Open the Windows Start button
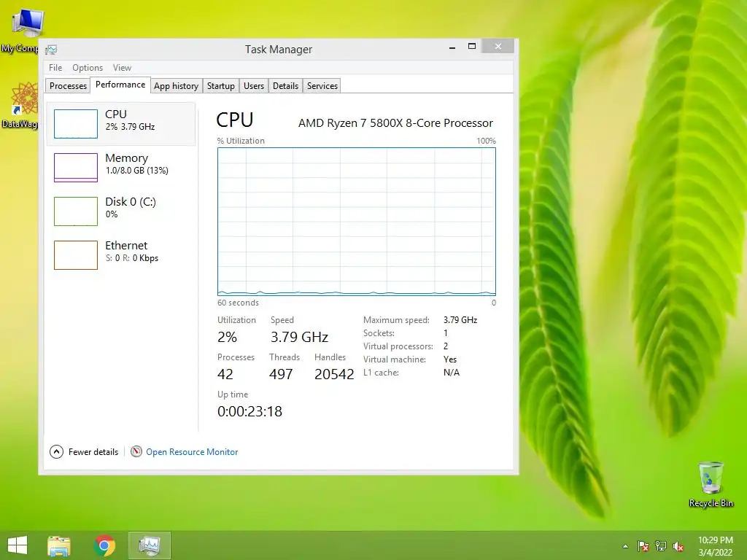Screen dimensions: 747x560 [x=18, y=545]
